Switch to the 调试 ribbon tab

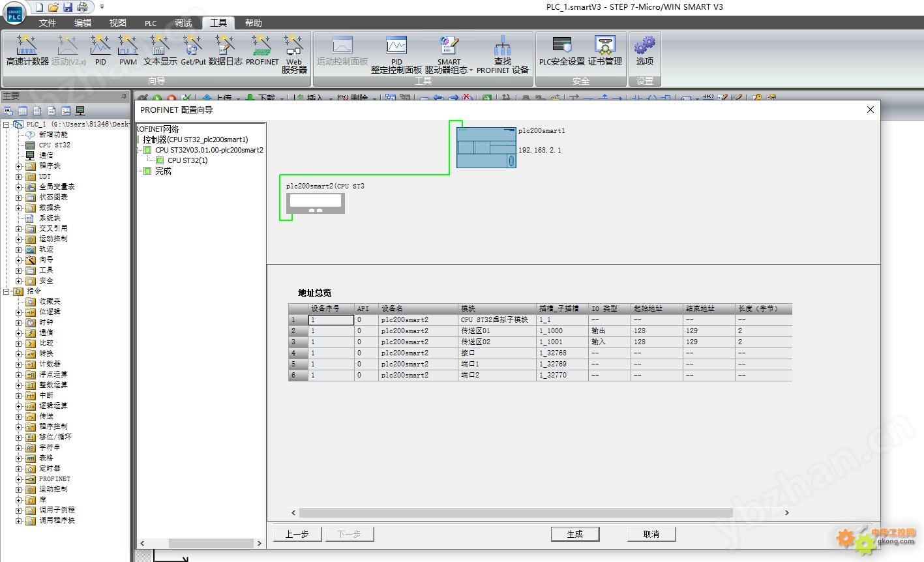click(183, 23)
